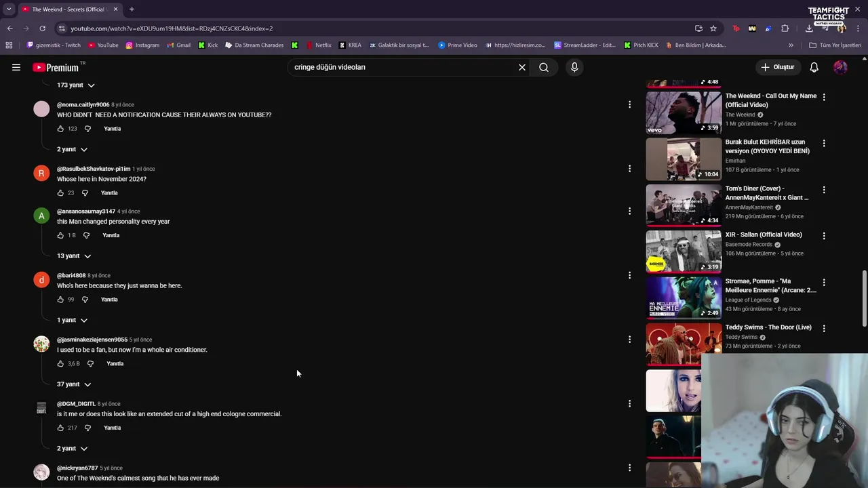This screenshot has height=488, width=868.
Task: Open options menu for @nickryan6787 comment
Action: [629, 468]
